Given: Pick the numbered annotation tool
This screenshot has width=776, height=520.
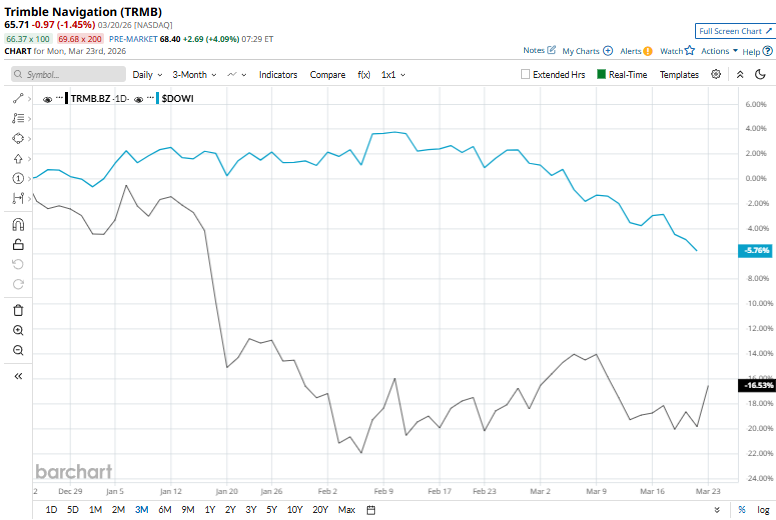Looking at the screenshot, I should (x=18, y=178).
